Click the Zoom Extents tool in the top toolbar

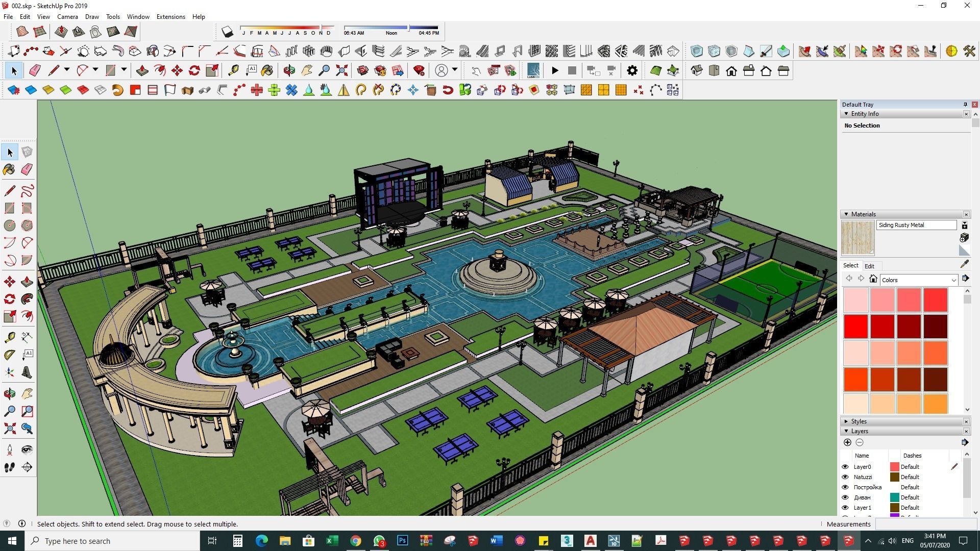tap(341, 70)
